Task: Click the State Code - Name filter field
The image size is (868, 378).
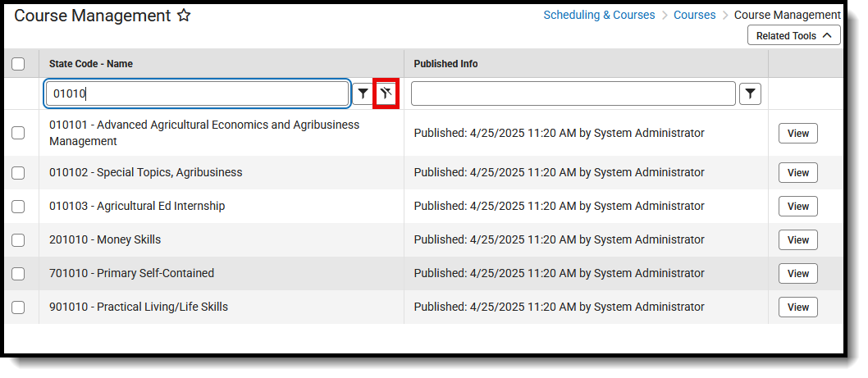Action: (x=197, y=94)
